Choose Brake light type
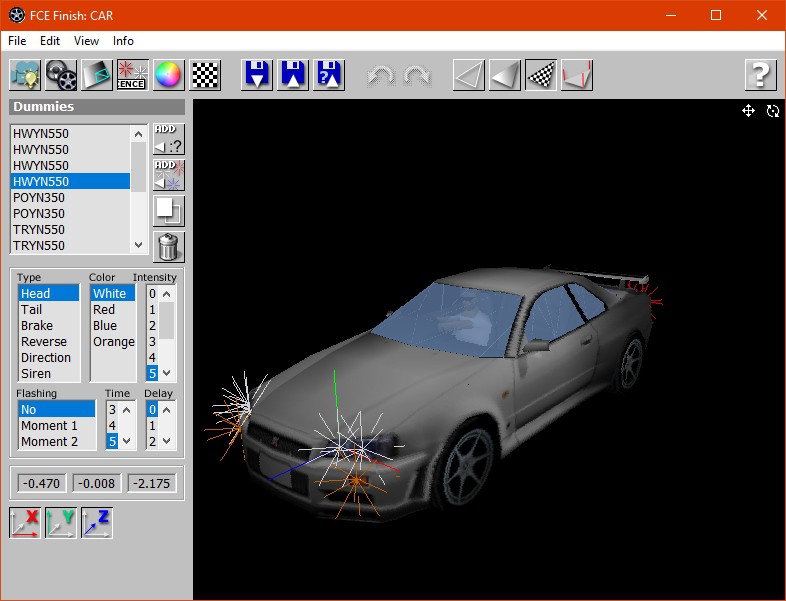The image size is (786, 601). 49,326
